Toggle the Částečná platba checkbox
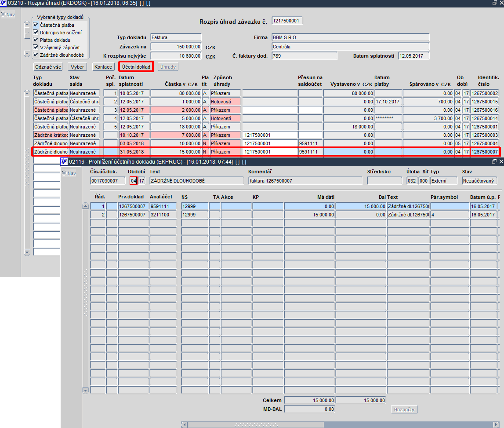The image size is (504, 428). (36, 25)
